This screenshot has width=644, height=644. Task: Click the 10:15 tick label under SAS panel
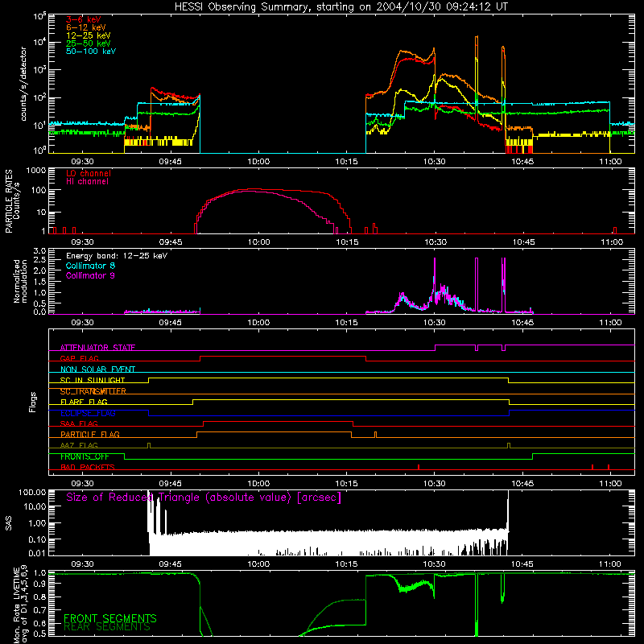(x=346, y=564)
